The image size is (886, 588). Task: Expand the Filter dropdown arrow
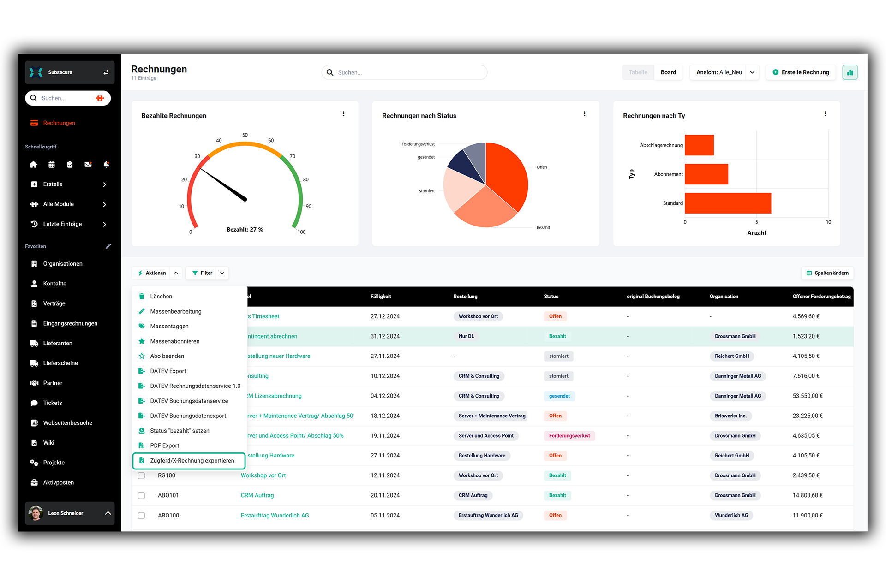coord(222,273)
